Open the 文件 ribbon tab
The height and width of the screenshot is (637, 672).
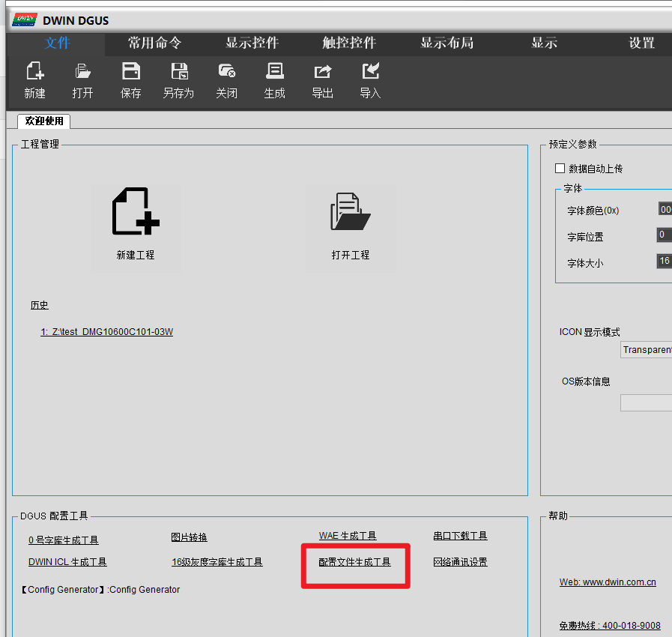tap(57, 43)
